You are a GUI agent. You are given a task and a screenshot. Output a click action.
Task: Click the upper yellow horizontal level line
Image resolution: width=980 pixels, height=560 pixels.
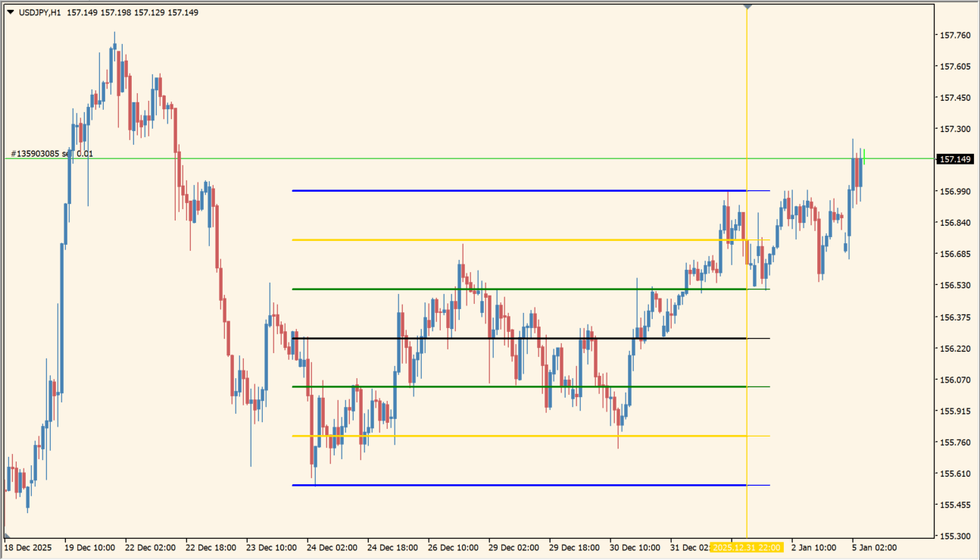point(515,240)
